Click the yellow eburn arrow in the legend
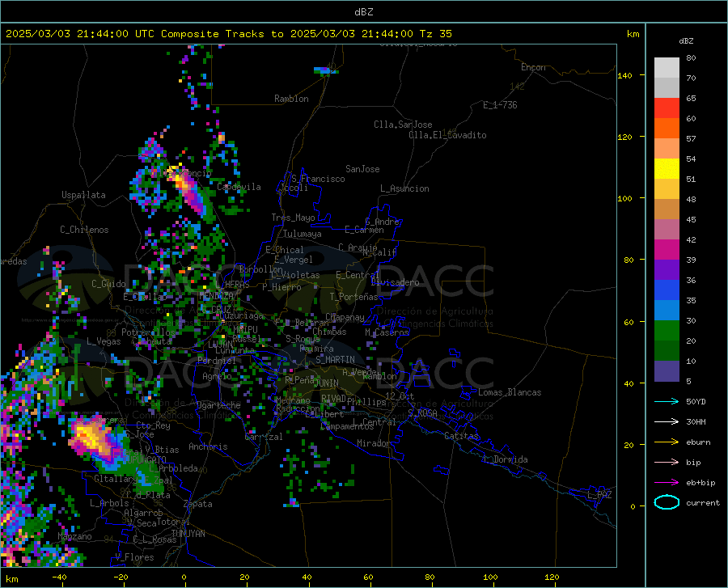The image size is (728, 588). pyautogui.click(x=667, y=442)
